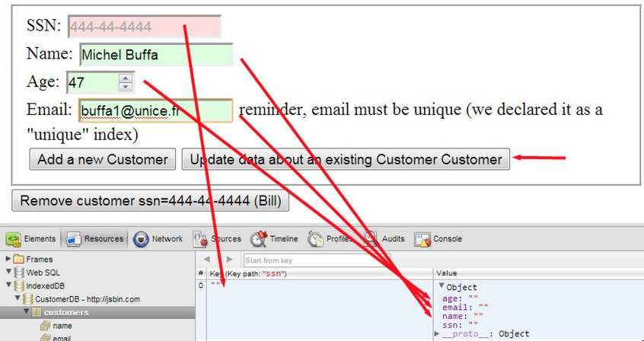The width and height of the screenshot is (644, 341).
Task: Collapse the IndexedDB tree node
Action: tap(8, 285)
